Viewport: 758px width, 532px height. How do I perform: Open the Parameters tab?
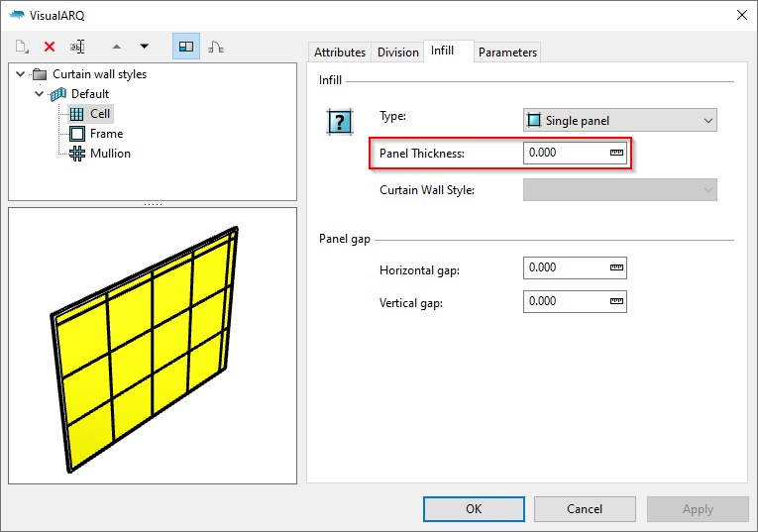pyautogui.click(x=507, y=53)
